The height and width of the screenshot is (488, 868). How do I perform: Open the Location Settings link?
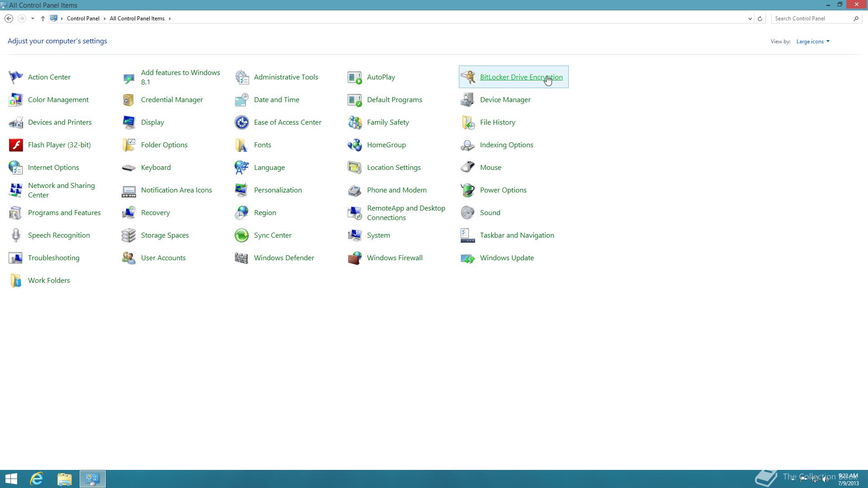(394, 168)
